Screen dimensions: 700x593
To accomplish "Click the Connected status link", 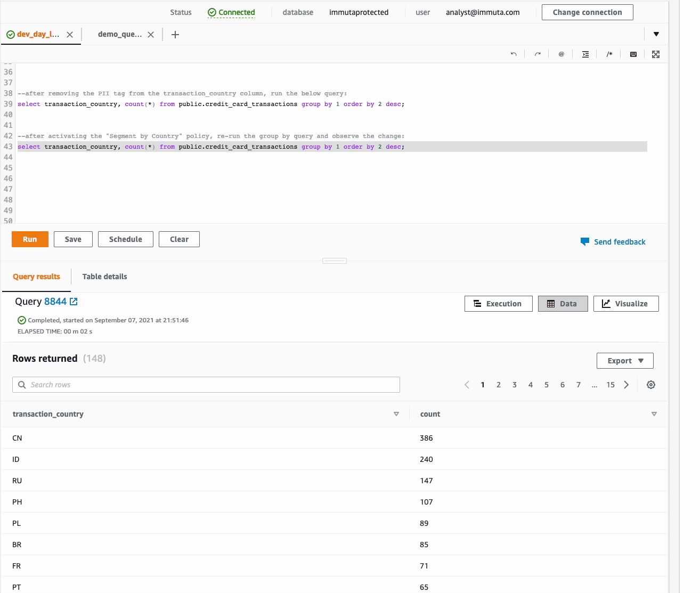I will point(231,12).
